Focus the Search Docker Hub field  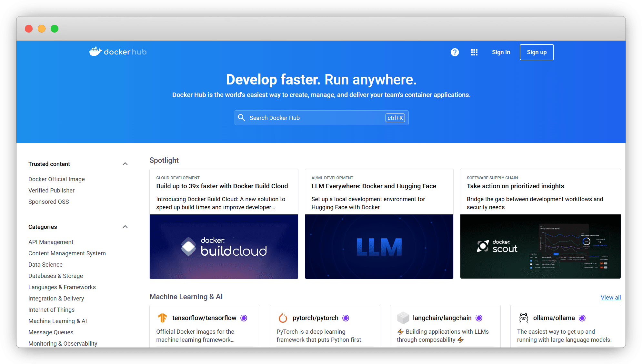click(x=321, y=118)
